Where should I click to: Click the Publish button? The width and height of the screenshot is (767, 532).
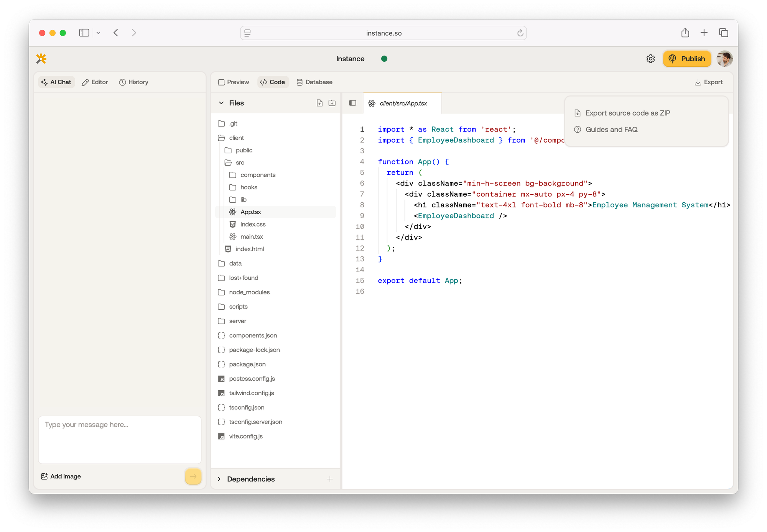tap(687, 59)
